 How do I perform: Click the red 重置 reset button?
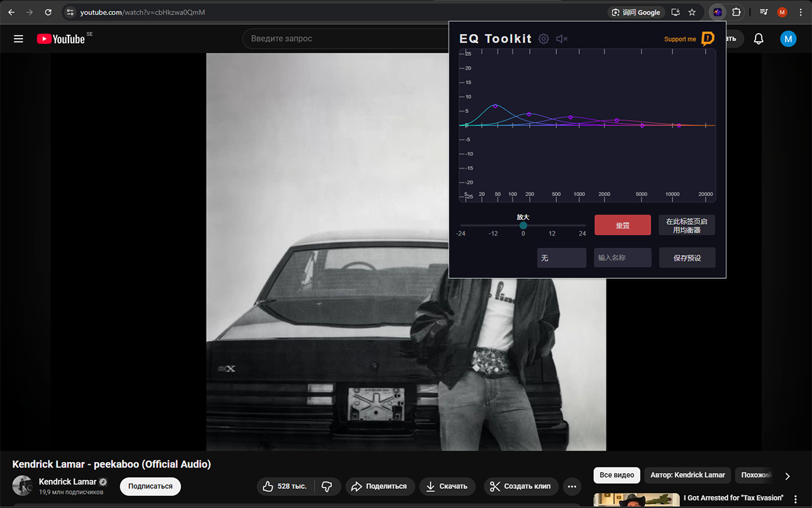click(622, 225)
